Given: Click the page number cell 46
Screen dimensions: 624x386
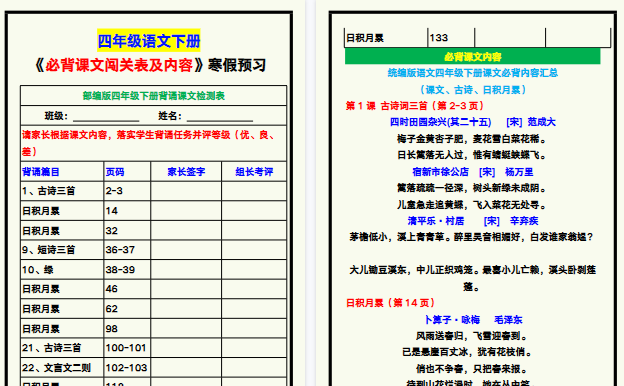Looking at the screenshot, I should click(x=127, y=289).
